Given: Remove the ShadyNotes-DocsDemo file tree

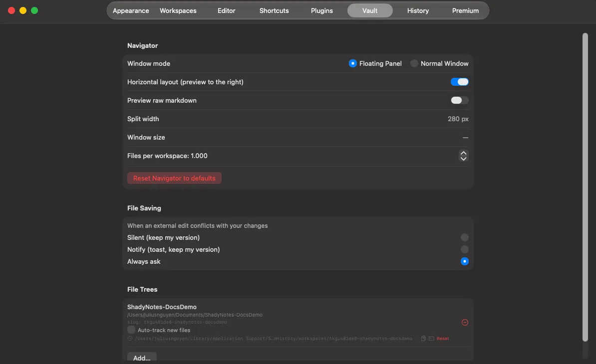Looking at the screenshot, I should 465,322.
